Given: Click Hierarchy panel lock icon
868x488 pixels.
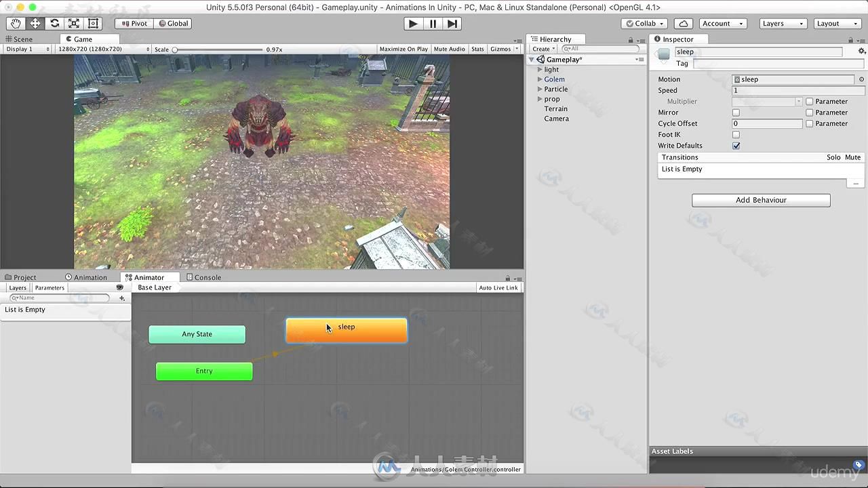Looking at the screenshot, I should pos(631,40).
